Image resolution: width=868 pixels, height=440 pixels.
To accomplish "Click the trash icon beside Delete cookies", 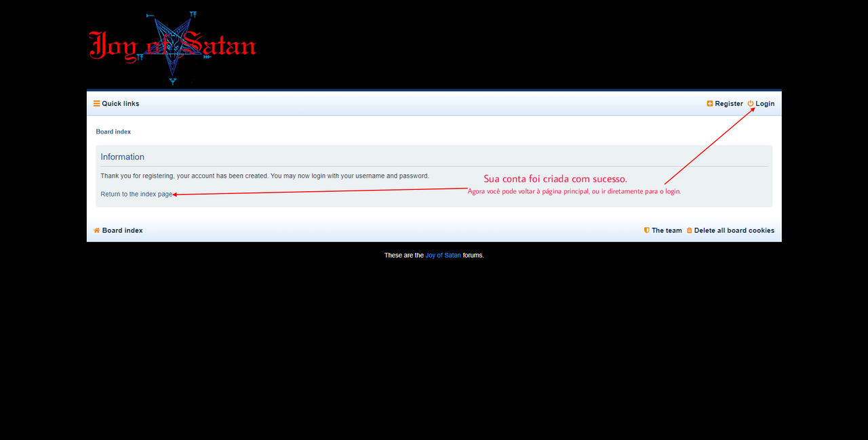I will click(690, 231).
